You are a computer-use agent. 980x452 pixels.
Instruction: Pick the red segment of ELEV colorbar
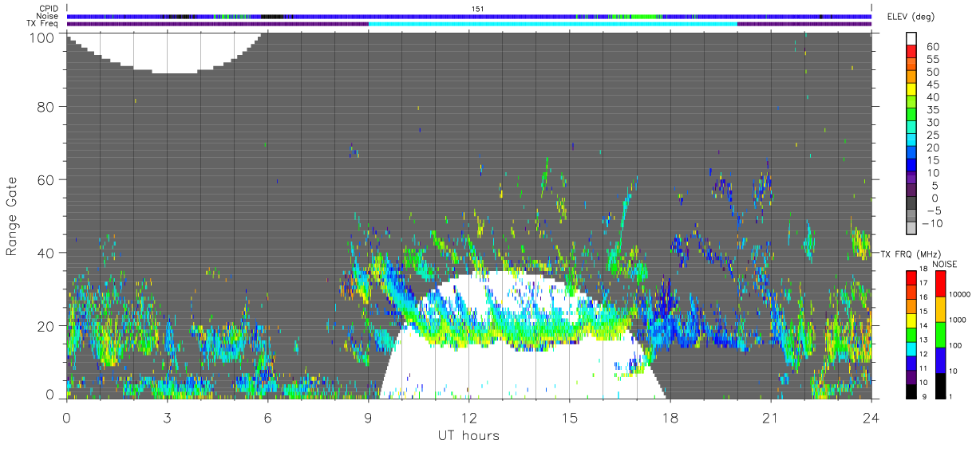click(x=911, y=53)
